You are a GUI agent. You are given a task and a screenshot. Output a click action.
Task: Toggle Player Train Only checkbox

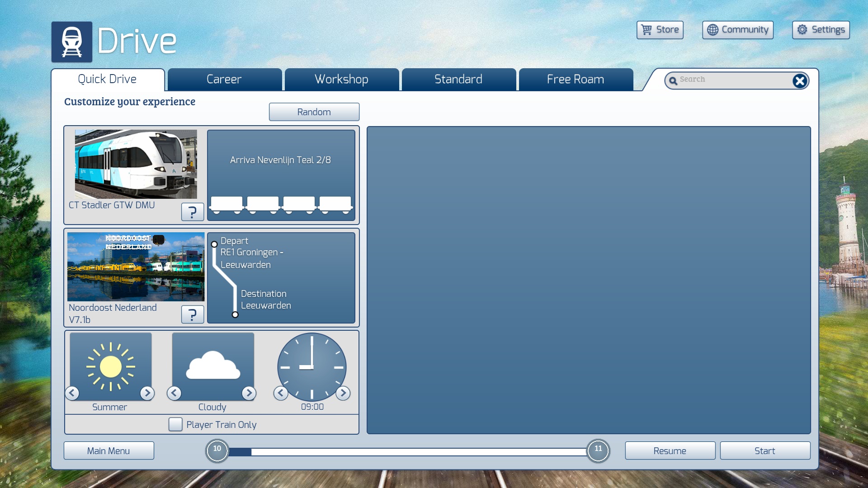(x=175, y=424)
